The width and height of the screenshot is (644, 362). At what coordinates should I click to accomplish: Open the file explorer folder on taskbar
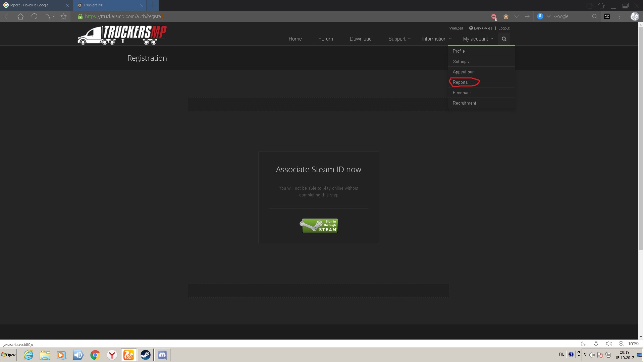pyautogui.click(x=45, y=355)
